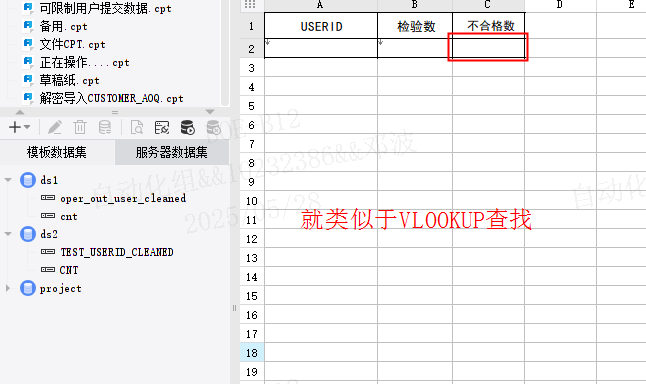This screenshot has width=646, height=384.
Task: Click the panel splitter grip beside row 16
Action: (234, 308)
